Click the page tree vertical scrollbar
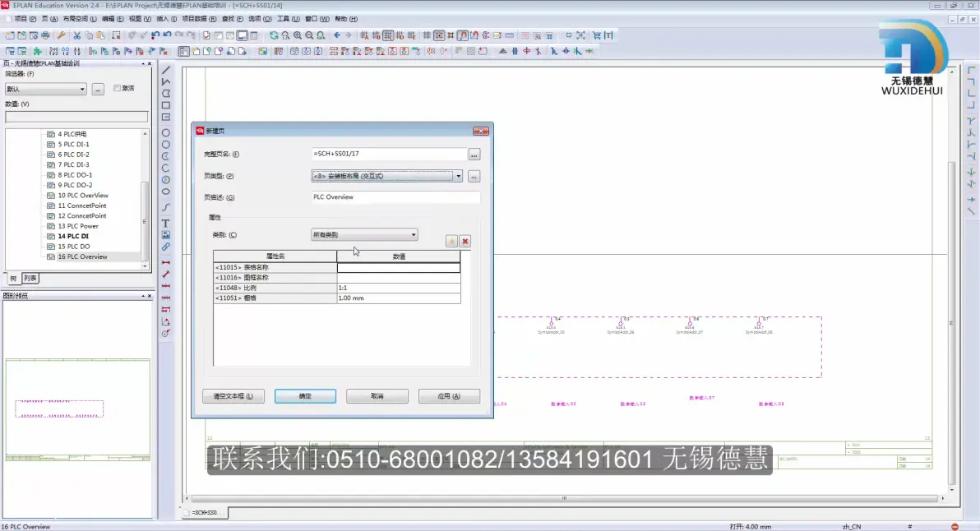The image size is (980, 531). coord(145,221)
